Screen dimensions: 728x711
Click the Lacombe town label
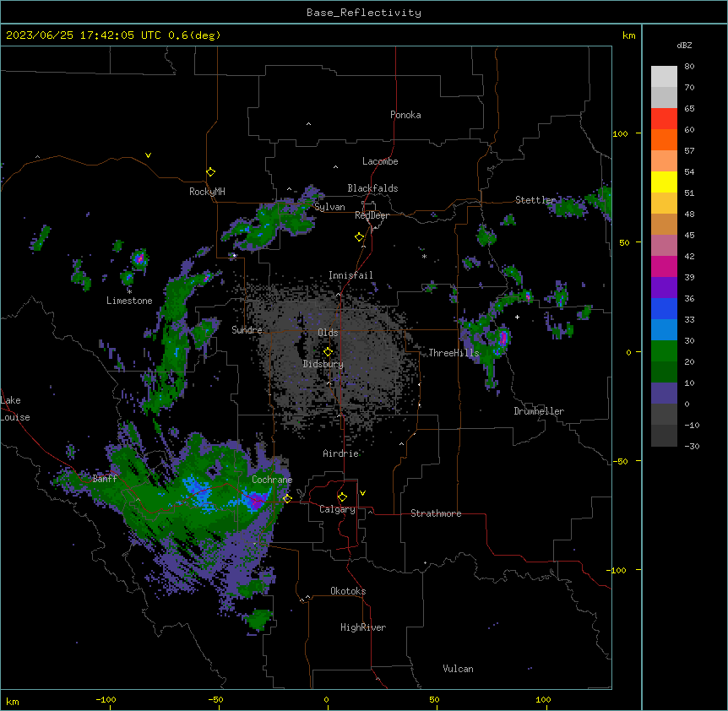coord(380,161)
